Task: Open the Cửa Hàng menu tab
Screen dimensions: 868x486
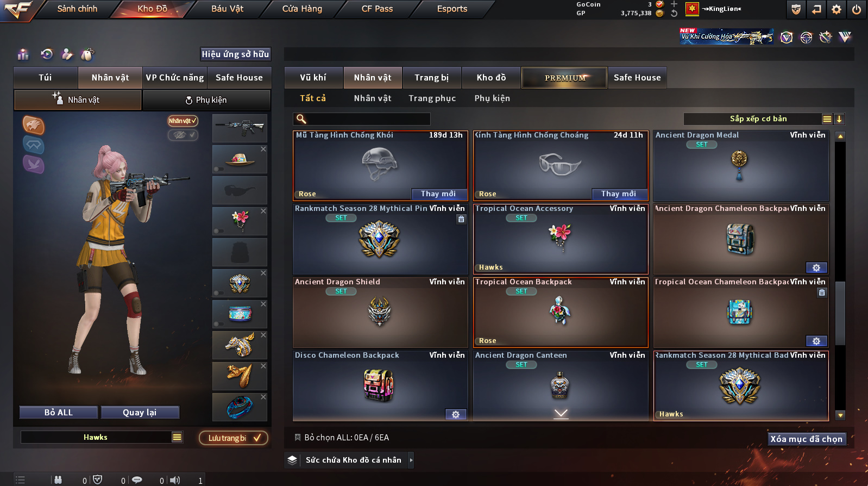Action: tap(302, 9)
